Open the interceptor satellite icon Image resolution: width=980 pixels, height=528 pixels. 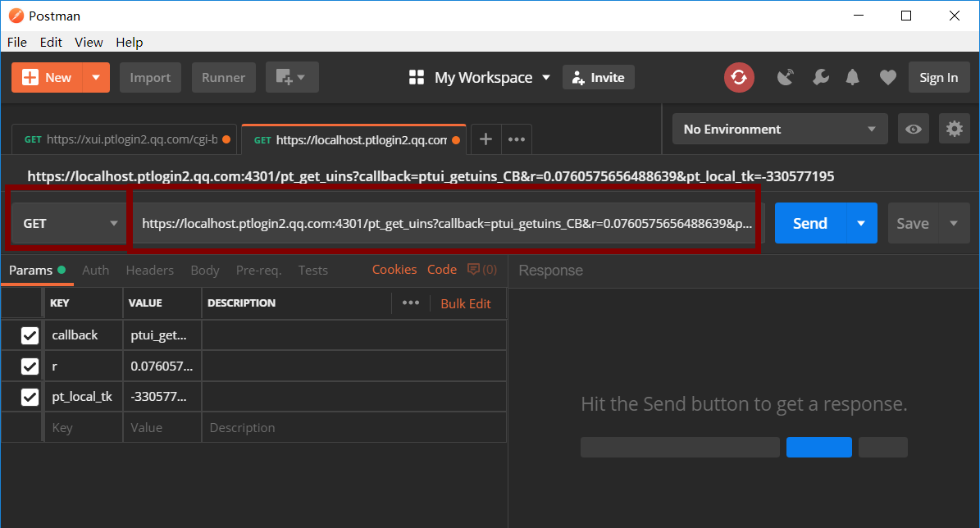[x=785, y=78]
